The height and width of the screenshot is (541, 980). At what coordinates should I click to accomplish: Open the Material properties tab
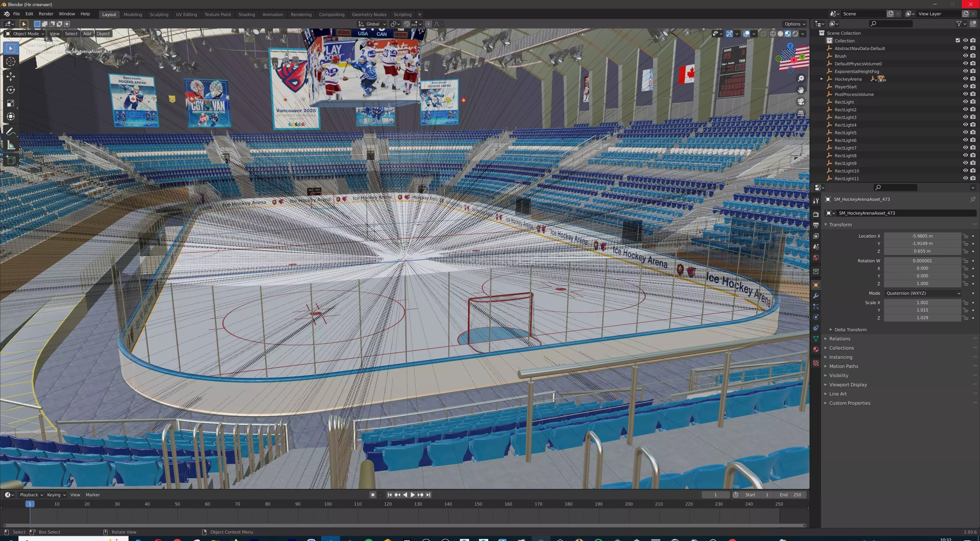(x=816, y=349)
